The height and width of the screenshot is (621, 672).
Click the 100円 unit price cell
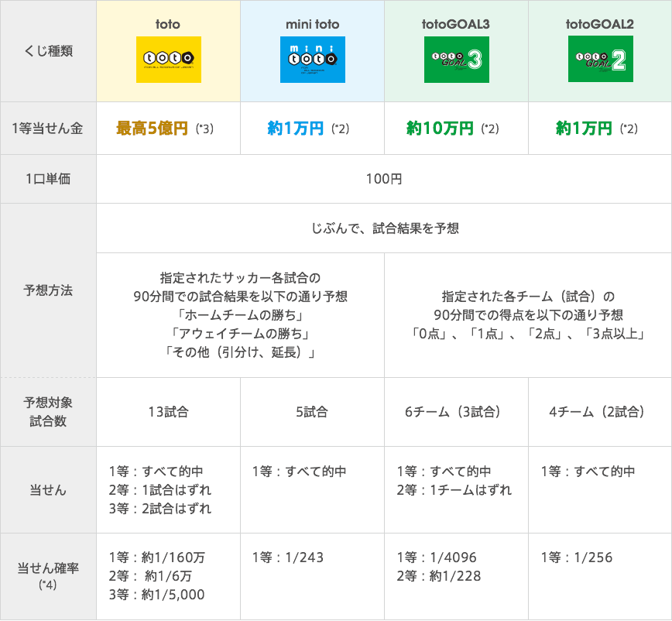384,179
